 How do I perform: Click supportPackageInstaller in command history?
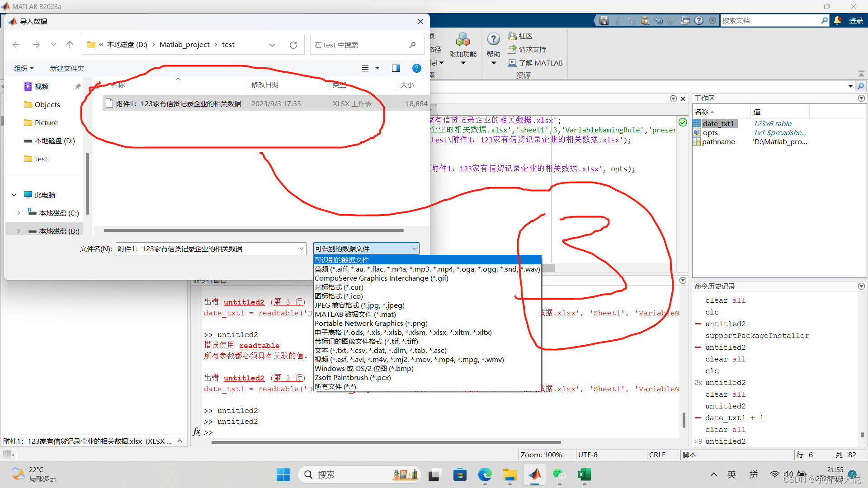pos(757,335)
